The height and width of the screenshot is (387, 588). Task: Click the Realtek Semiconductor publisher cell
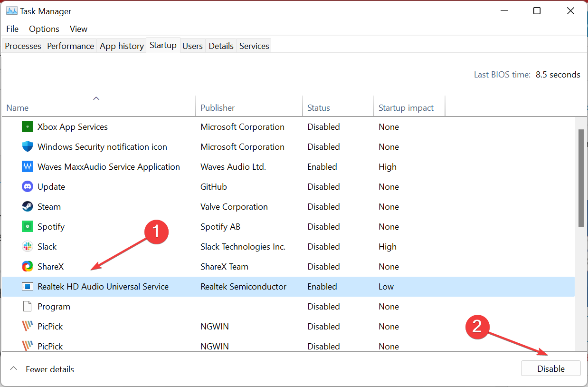pos(244,287)
